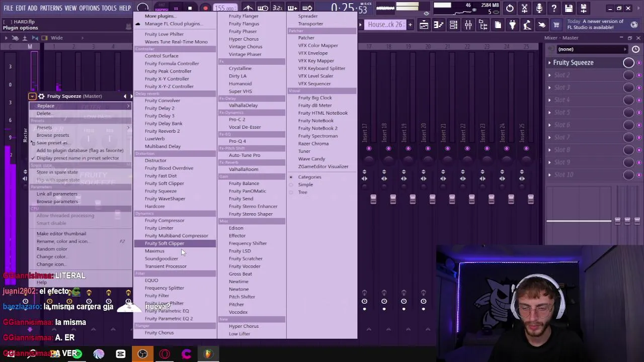Open the Wide mixer layout dropdown
This screenshot has width=644, height=362.
pyautogui.click(x=56, y=38)
